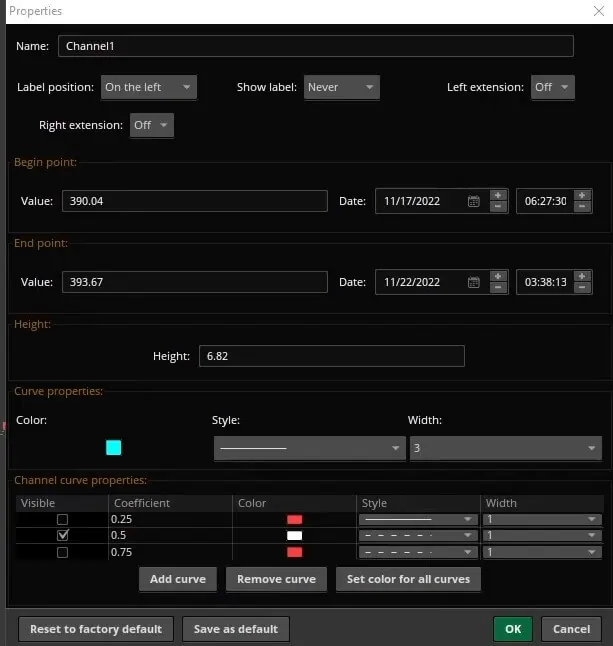The width and height of the screenshot is (613, 646).
Task: Pick the cyan curve color swatch
Action: click(114, 448)
